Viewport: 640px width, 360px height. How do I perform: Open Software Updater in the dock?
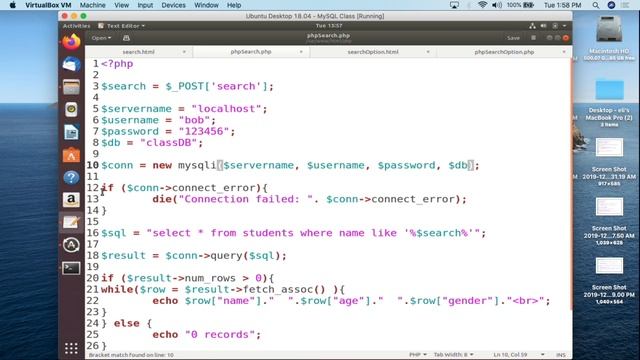tap(71, 245)
